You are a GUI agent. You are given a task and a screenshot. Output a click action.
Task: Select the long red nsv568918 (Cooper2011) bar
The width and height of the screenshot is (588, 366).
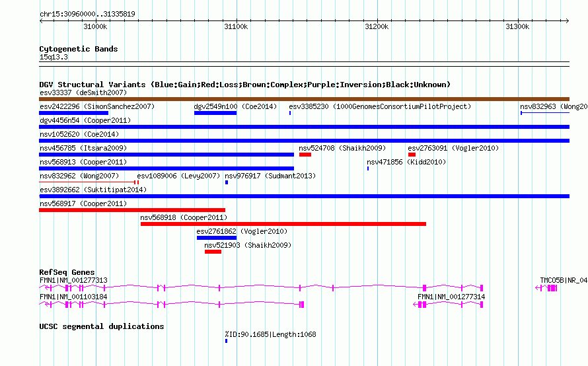coord(283,224)
